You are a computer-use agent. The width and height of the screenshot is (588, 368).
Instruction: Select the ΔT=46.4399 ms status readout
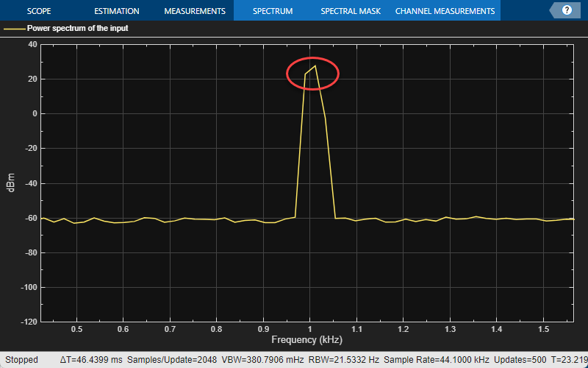point(91,360)
